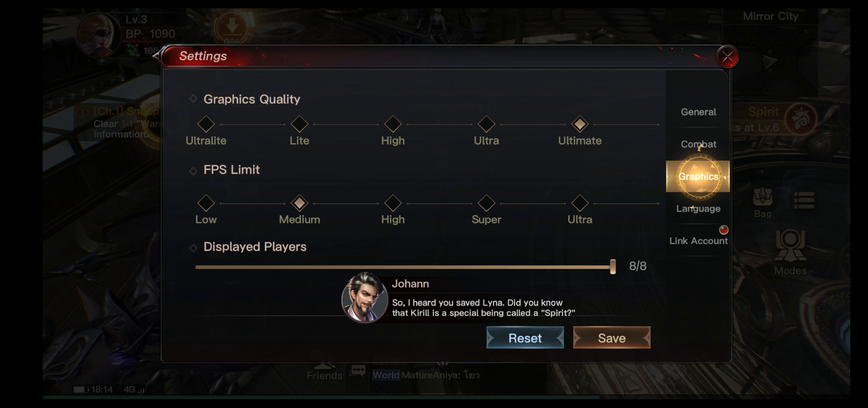
Task: Set graphics quality to High
Action: coord(393,124)
